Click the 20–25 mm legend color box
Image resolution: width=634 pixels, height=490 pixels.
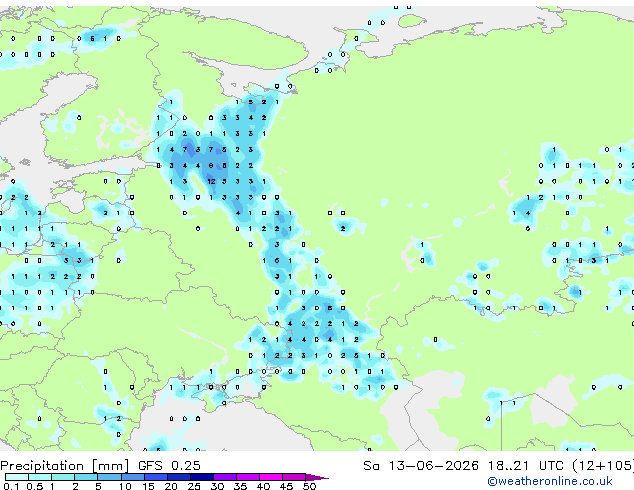tap(179, 477)
